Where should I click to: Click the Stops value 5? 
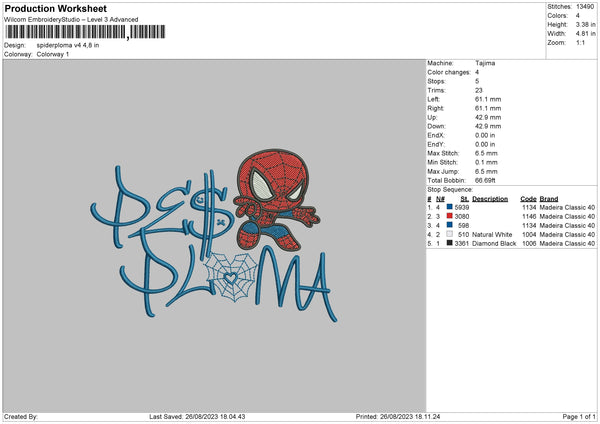pyautogui.click(x=477, y=81)
